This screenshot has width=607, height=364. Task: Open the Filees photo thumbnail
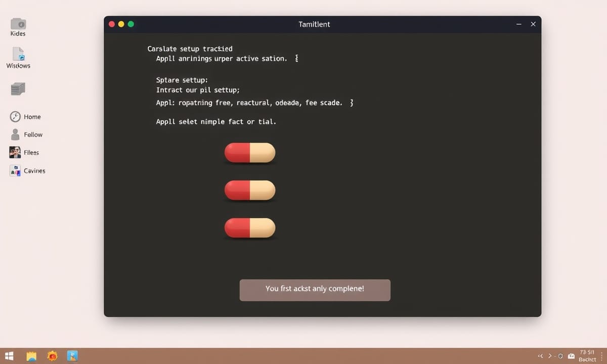15,152
